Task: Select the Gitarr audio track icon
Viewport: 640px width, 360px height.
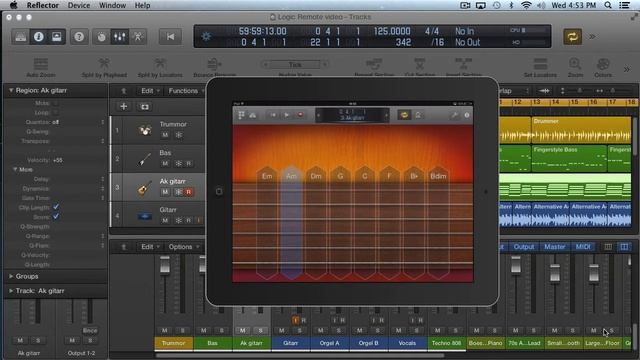Action: coord(144,216)
